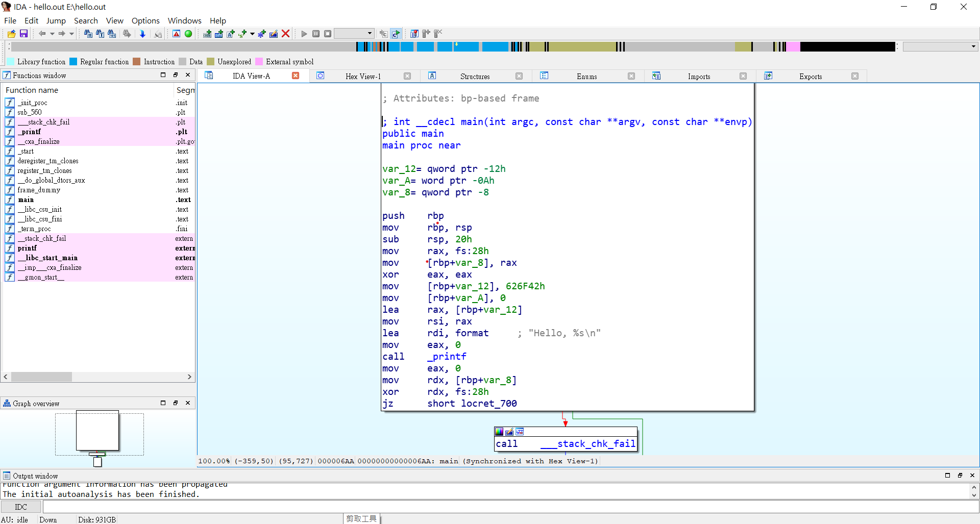Open the debugger selection combo box
This screenshot has width=980, height=524.
click(354, 34)
